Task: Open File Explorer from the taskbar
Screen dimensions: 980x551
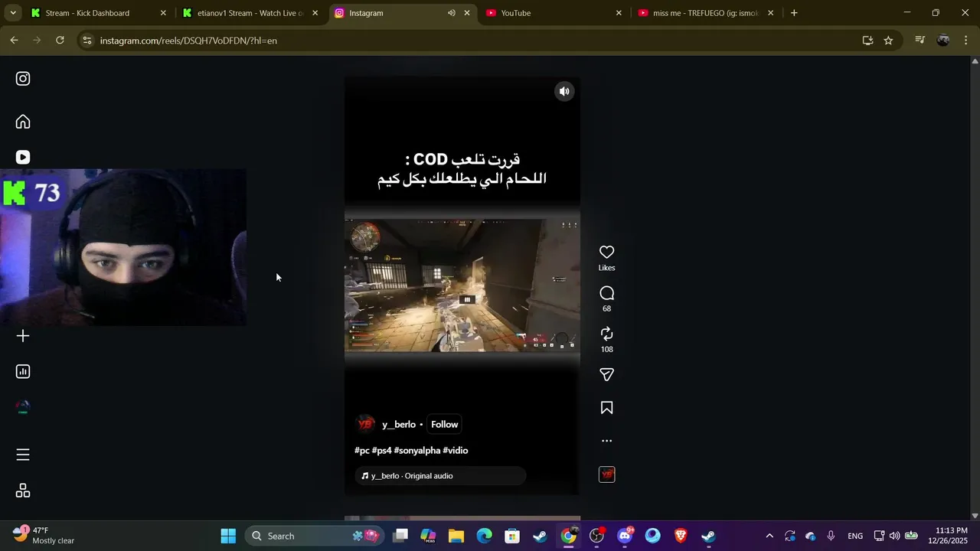Action: [x=456, y=536]
